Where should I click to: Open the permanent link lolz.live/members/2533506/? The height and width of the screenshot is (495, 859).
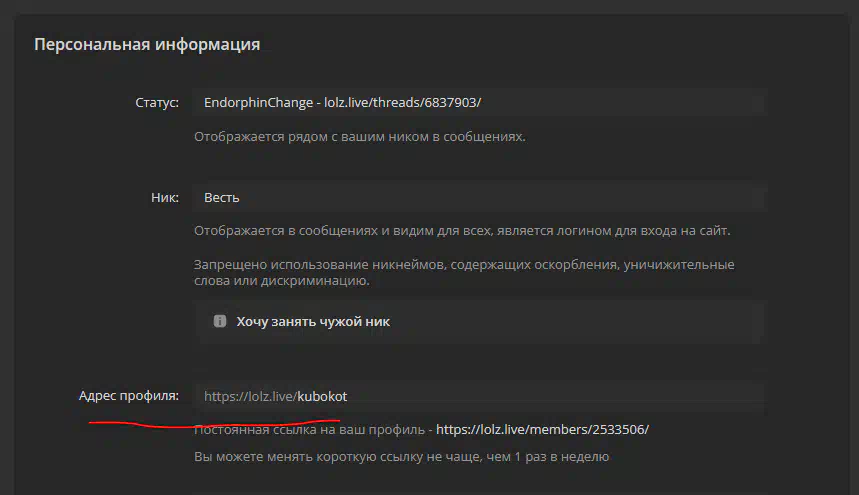542,429
